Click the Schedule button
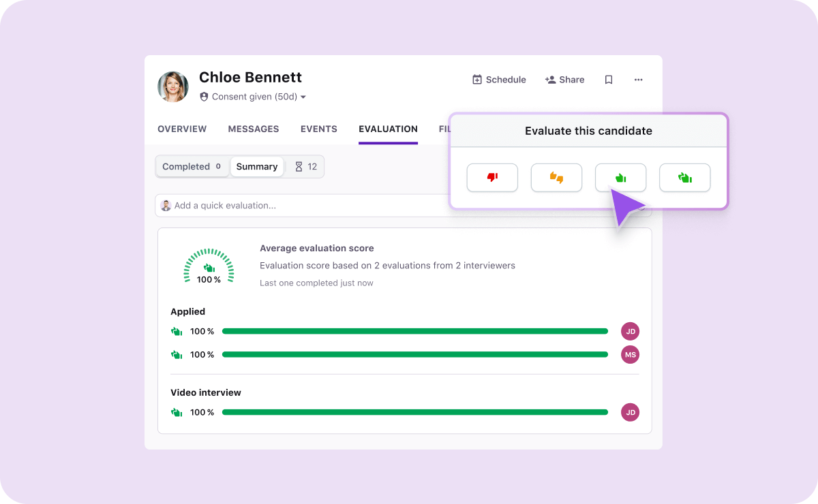 pyautogui.click(x=499, y=80)
